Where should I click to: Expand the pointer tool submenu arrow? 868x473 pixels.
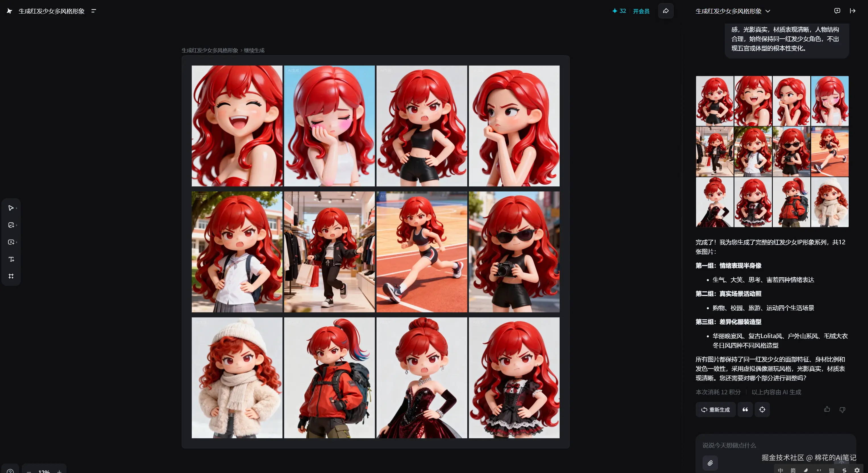click(x=16, y=208)
